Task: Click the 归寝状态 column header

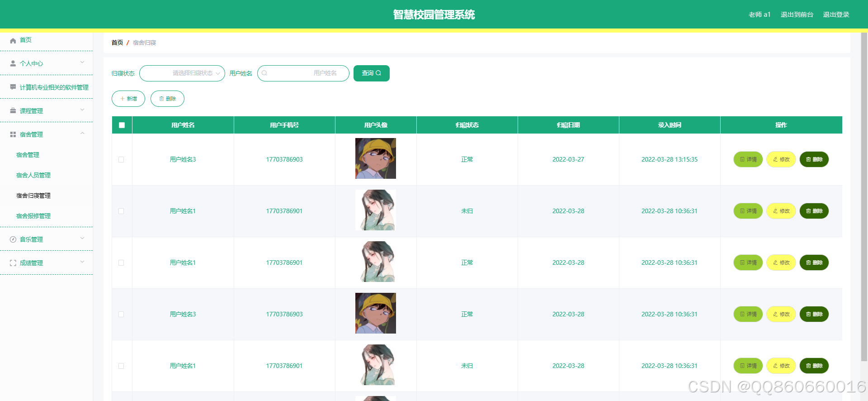Action: point(467,125)
